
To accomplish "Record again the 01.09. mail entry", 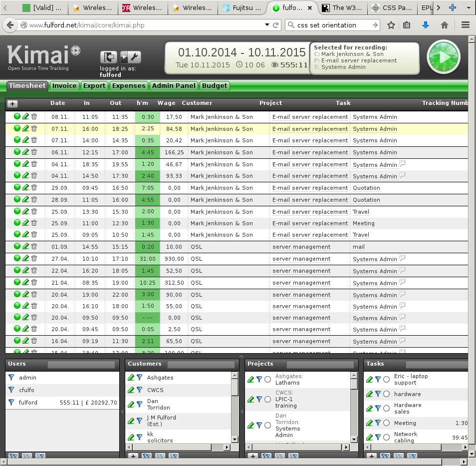I will click(x=17, y=246).
